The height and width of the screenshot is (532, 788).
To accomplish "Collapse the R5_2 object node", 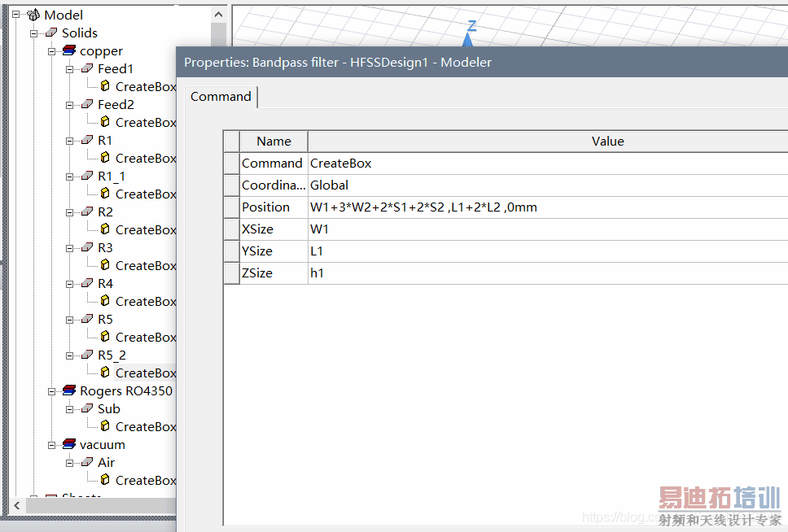I will click(x=69, y=355).
